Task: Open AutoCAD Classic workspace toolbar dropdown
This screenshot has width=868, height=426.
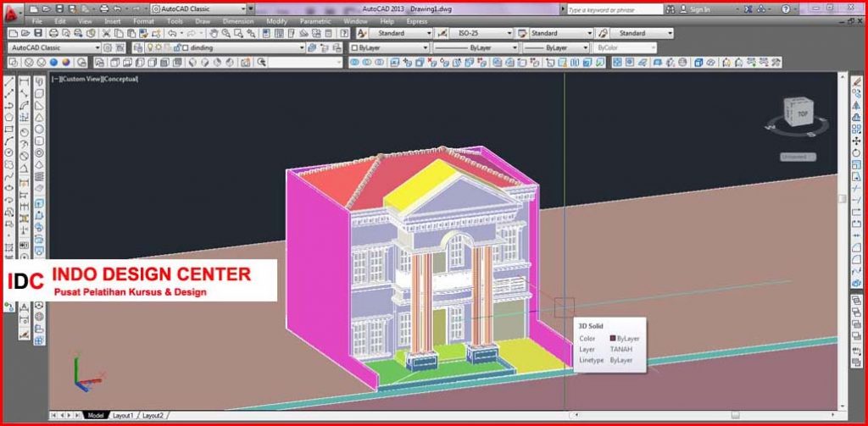Action: pos(54,48)
